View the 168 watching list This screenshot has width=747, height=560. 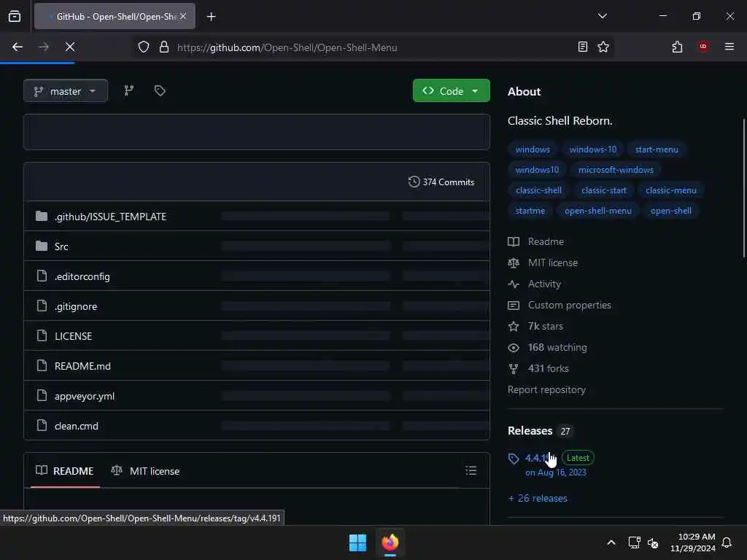pos(547,348)
